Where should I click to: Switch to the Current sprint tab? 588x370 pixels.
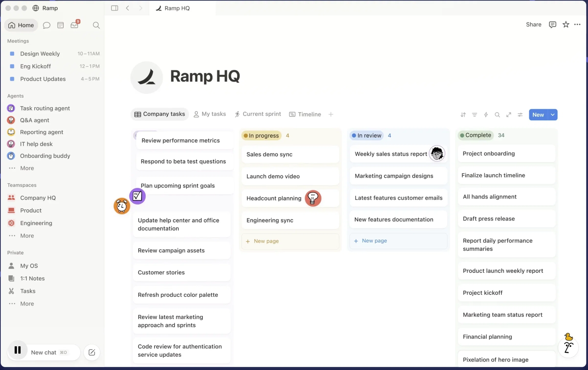click(258, 114)
